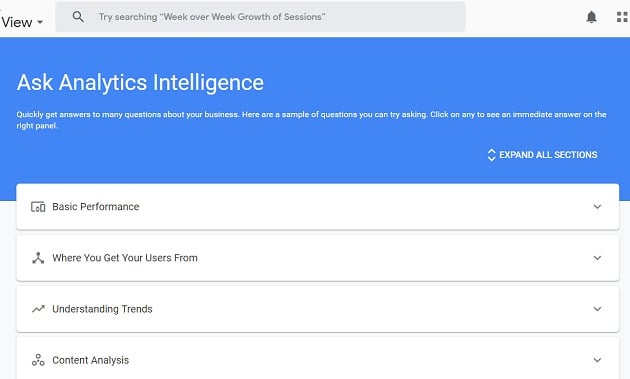Click the Content Analysis circles icon

coord(38,360)
